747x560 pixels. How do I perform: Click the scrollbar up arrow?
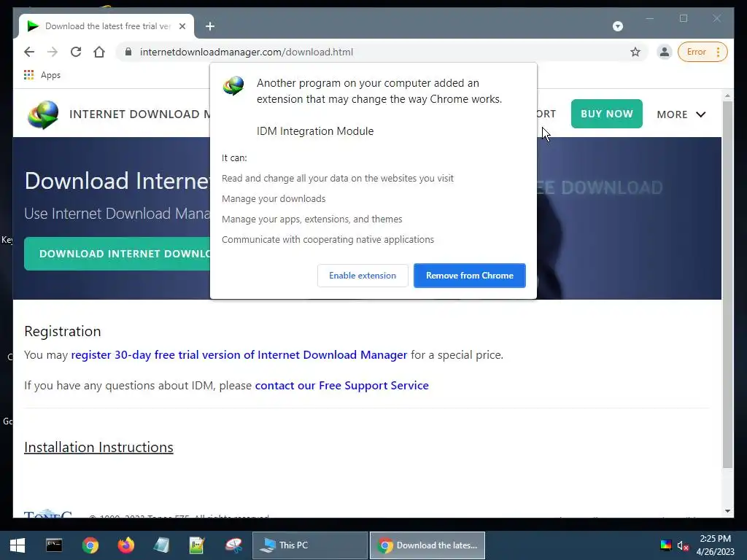click(727, 96)
